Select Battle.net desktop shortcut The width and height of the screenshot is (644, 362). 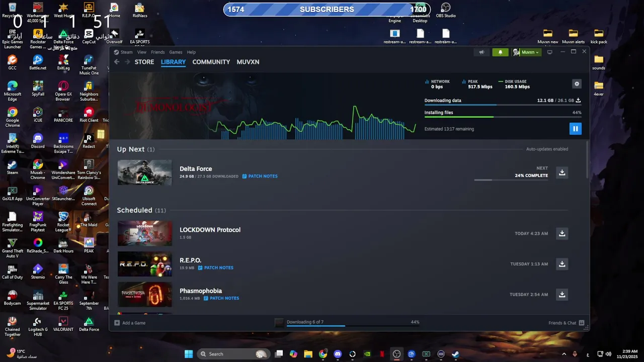[x=38, y=63]
